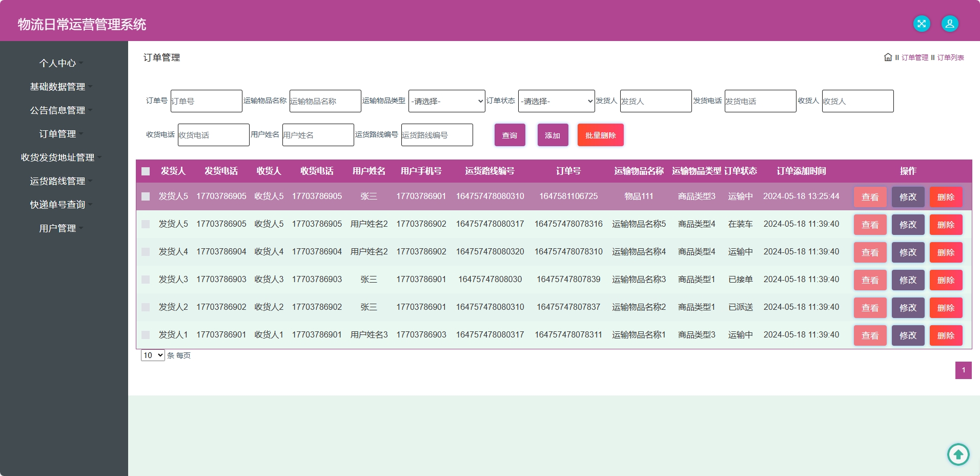
Task: Select the checkbox for 发货人1 row
Action: tap(146, 335)
